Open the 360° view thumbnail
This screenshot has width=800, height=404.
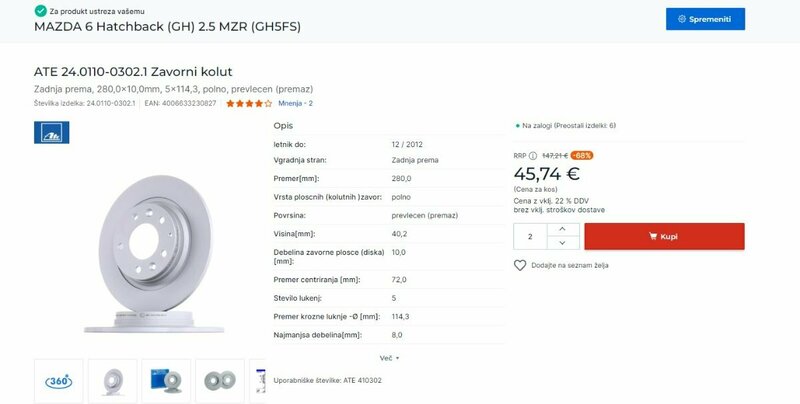tap(59, 381)
